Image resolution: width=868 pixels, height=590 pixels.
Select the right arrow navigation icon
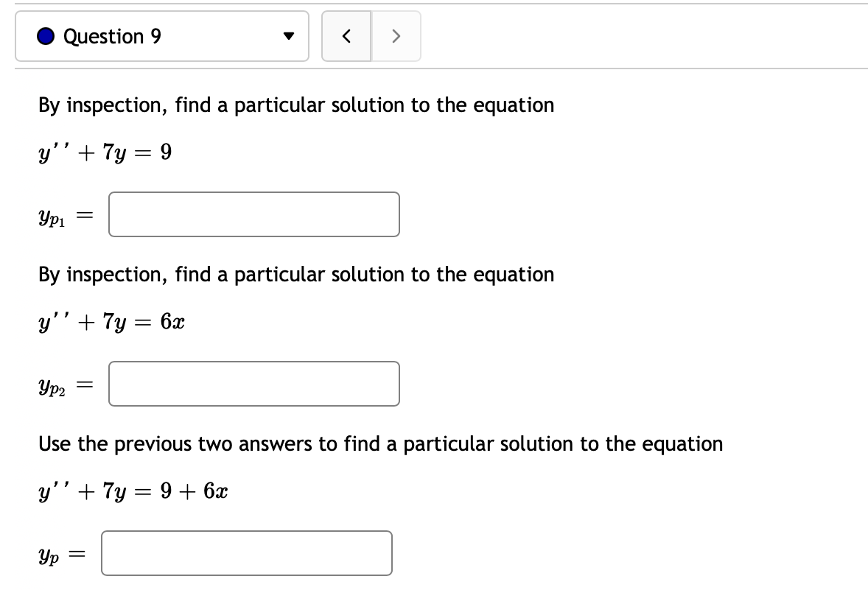tap(396, 36)
